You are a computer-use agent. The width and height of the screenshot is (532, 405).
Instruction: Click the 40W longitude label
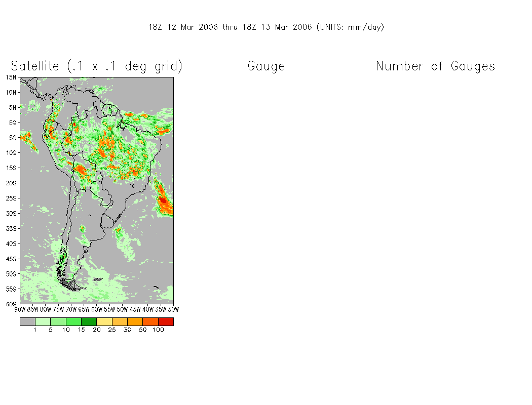click(x=148, y=309)
